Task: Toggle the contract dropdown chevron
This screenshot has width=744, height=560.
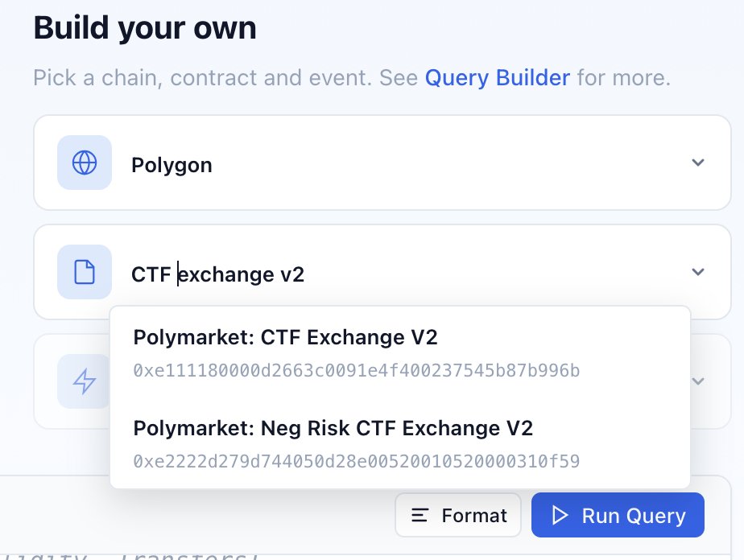Action: 697,272
